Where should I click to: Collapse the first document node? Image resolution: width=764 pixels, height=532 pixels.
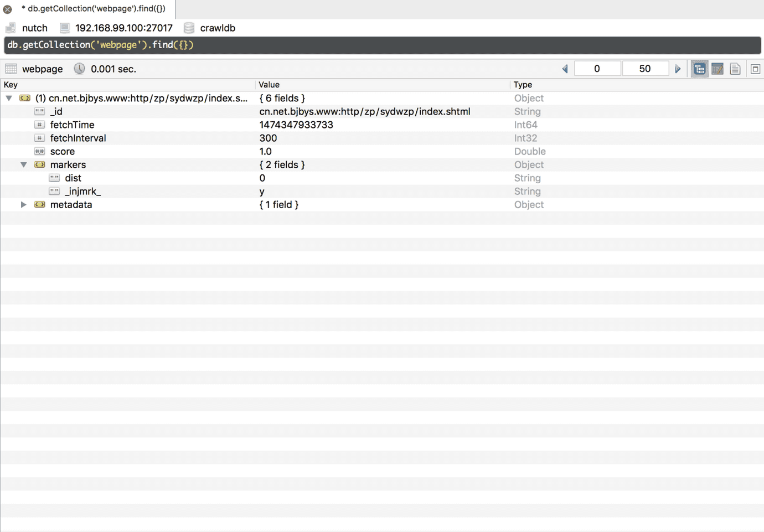tap(9, 98)
